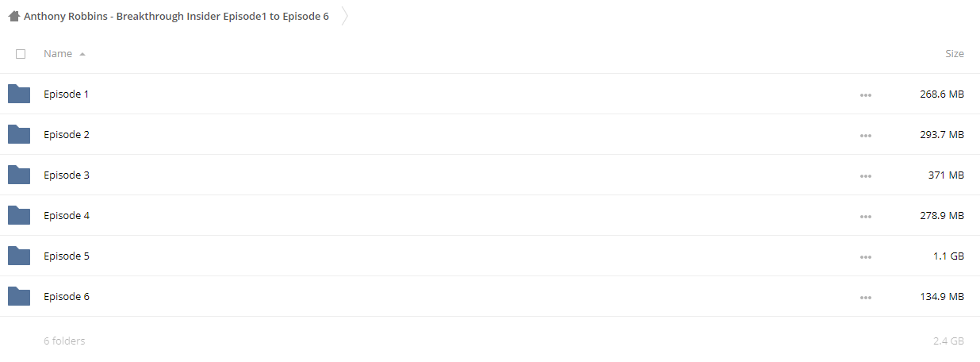
Task: Go to Anthony Robbins breadcrumb folder
Action: 176,16
